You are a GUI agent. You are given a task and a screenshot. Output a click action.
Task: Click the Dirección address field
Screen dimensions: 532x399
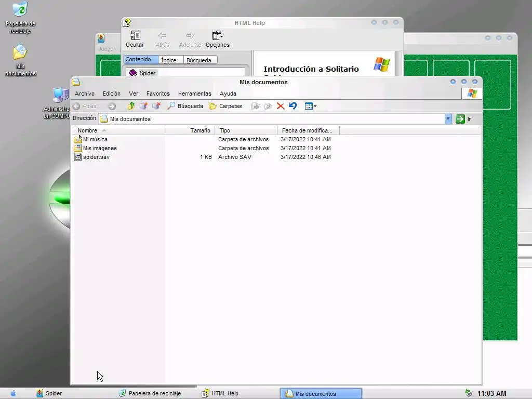coord(271,119)
